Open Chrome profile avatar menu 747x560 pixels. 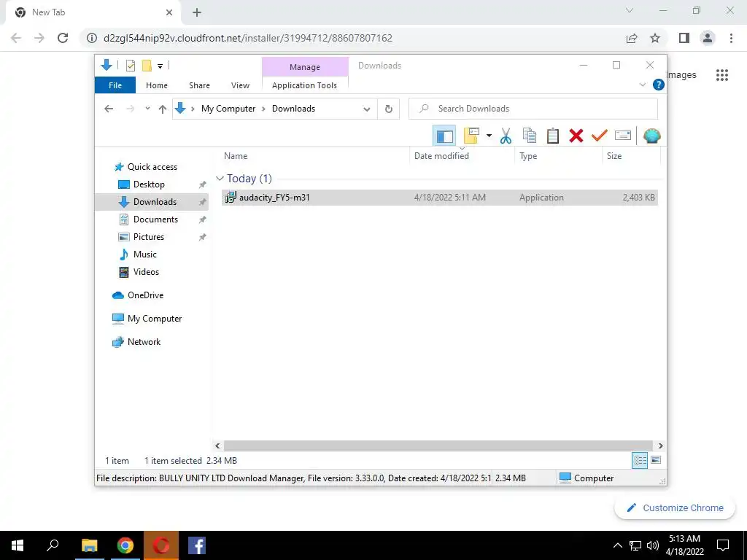(x=708, y=38)
